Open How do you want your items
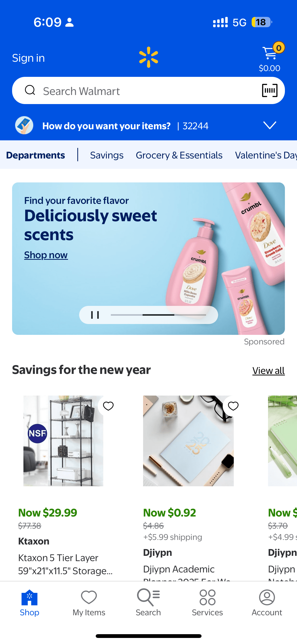Screen dimensions: 297x644 106,126
